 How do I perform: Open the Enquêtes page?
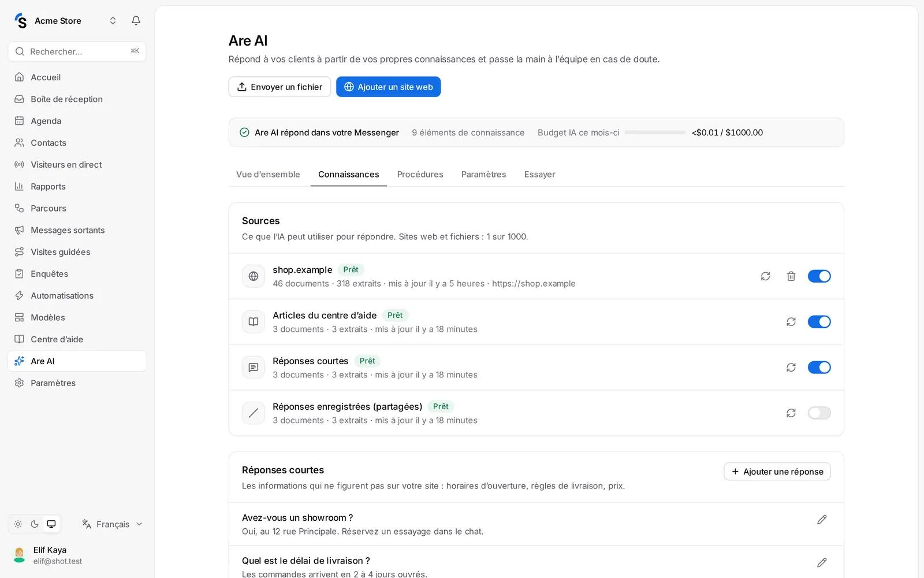[77, 274]
